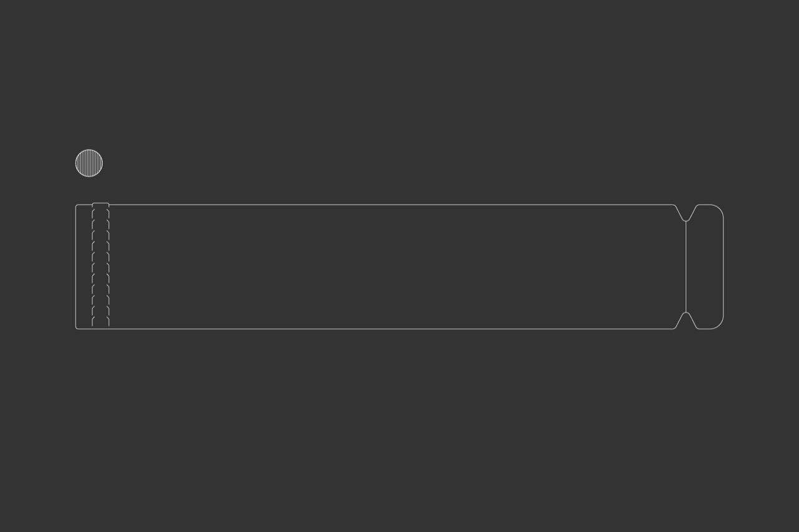
Task: Click the right vertical edge of end cap
Action: pos(723,266)
